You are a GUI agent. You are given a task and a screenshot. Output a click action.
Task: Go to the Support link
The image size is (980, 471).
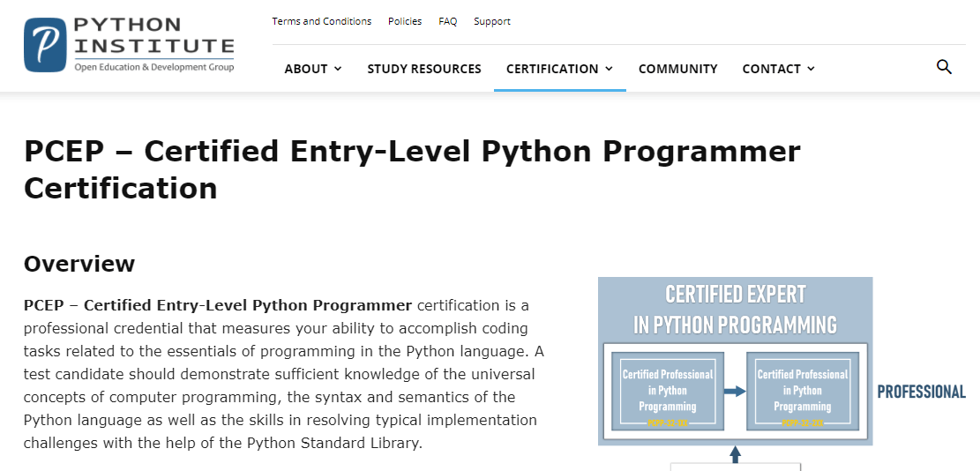coord(491,21)
